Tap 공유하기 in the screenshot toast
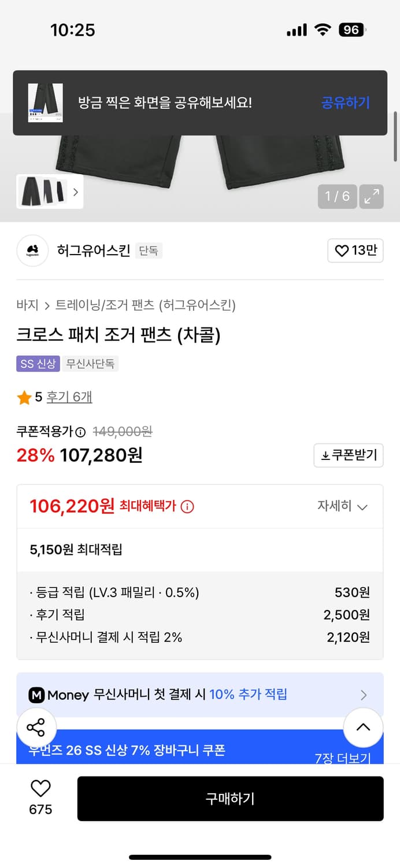 point(345,102)
